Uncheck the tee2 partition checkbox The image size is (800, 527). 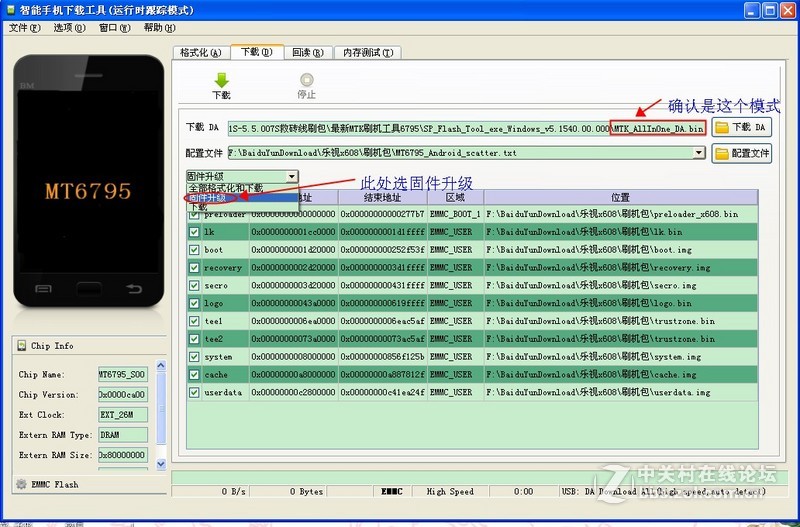194,339
